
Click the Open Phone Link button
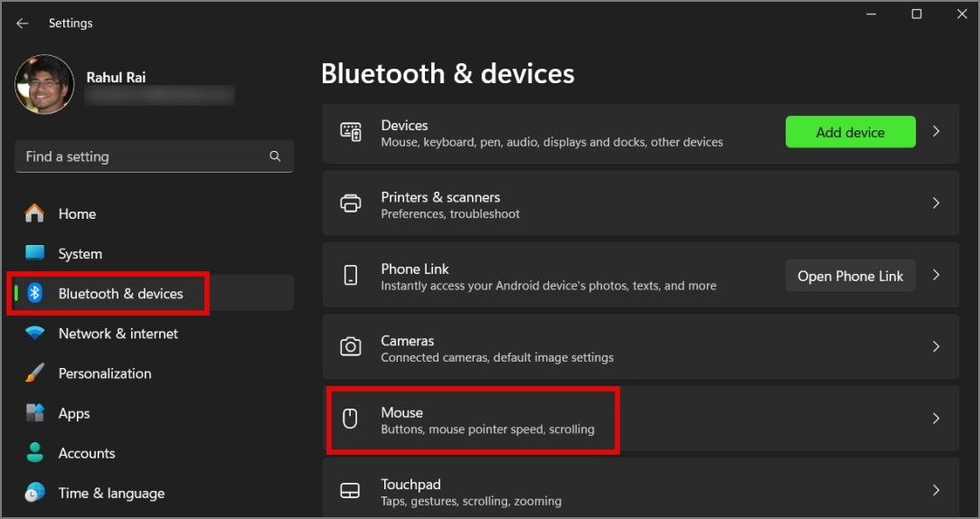(850, 276)
